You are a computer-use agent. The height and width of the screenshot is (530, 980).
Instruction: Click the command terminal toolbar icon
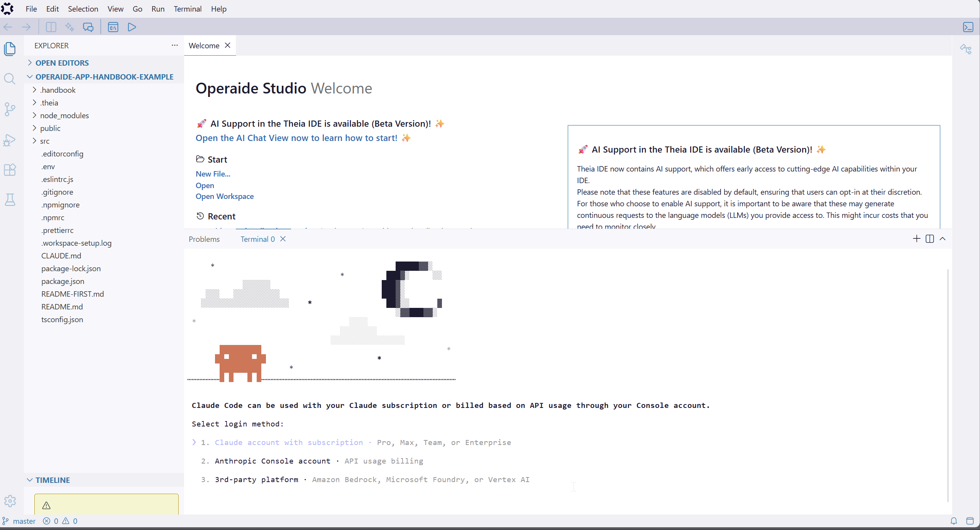(x=113, y=27)
